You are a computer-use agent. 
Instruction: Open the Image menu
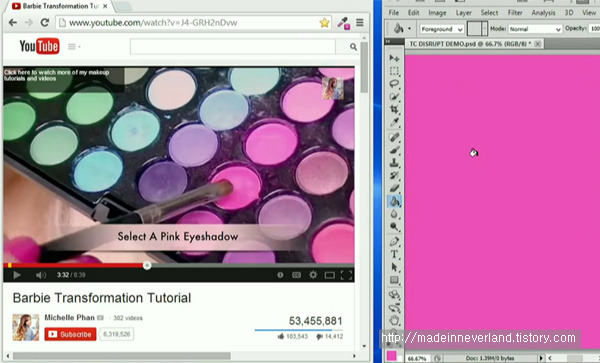437,13
